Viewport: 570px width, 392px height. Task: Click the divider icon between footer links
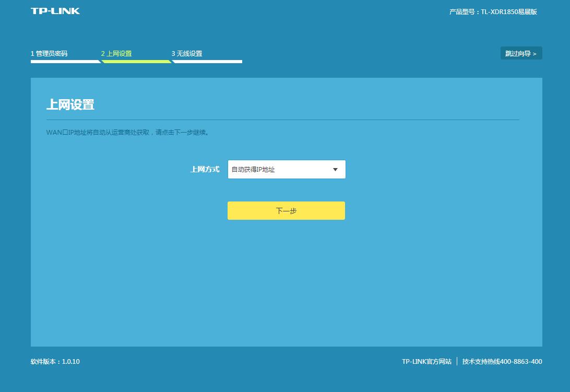pos(457,361)
